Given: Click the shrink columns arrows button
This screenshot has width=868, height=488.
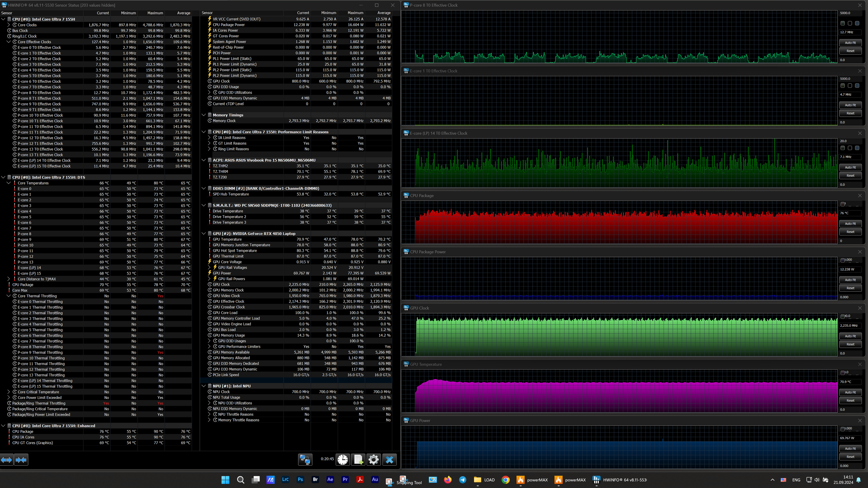Looking at the screenshot, I should (21, 459).
